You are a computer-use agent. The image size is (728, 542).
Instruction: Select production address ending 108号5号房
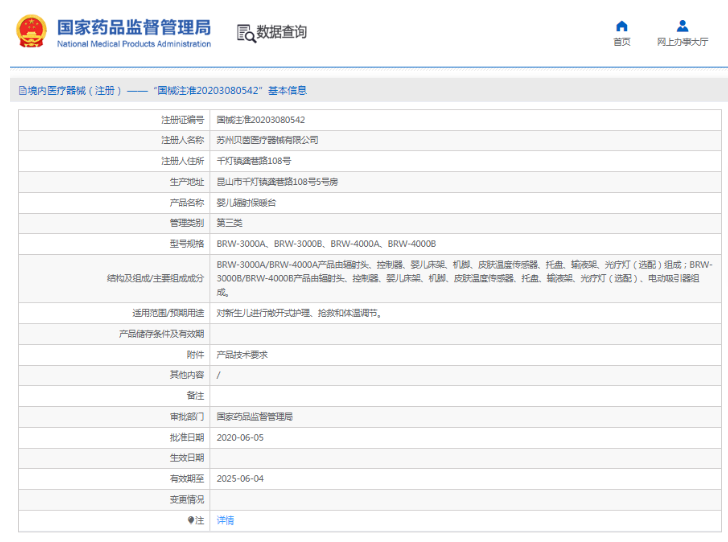click(x=277, y=182)
